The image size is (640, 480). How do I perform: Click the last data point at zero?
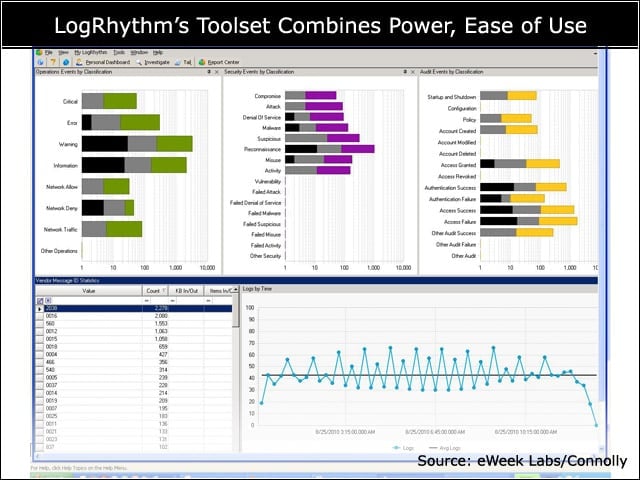[596, 425]
